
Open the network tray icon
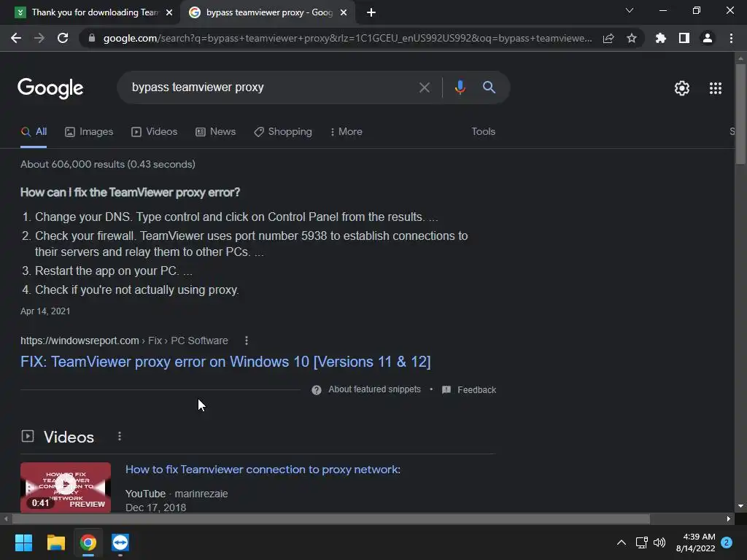coord(641,542)
